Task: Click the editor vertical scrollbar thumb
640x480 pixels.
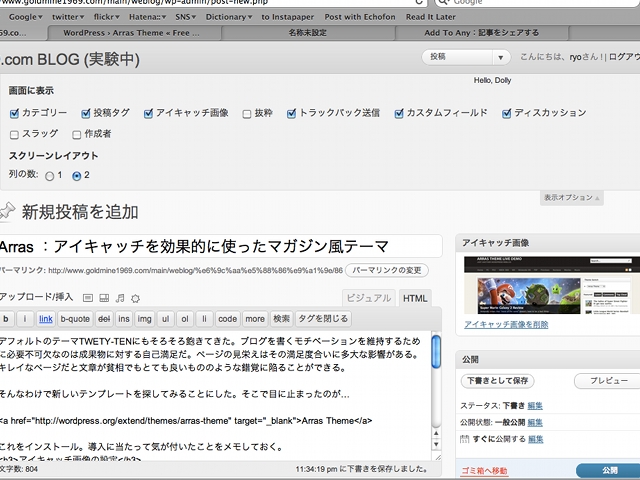Action: (x=436, y=351)
